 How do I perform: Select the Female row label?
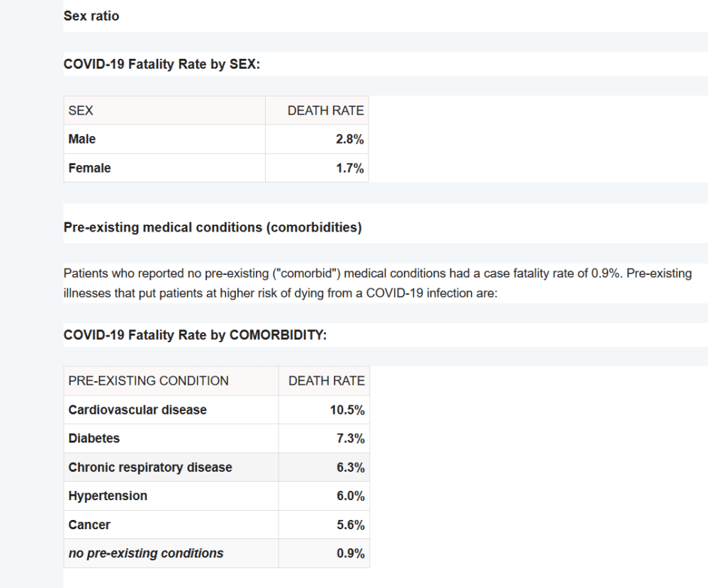(89, 169)
